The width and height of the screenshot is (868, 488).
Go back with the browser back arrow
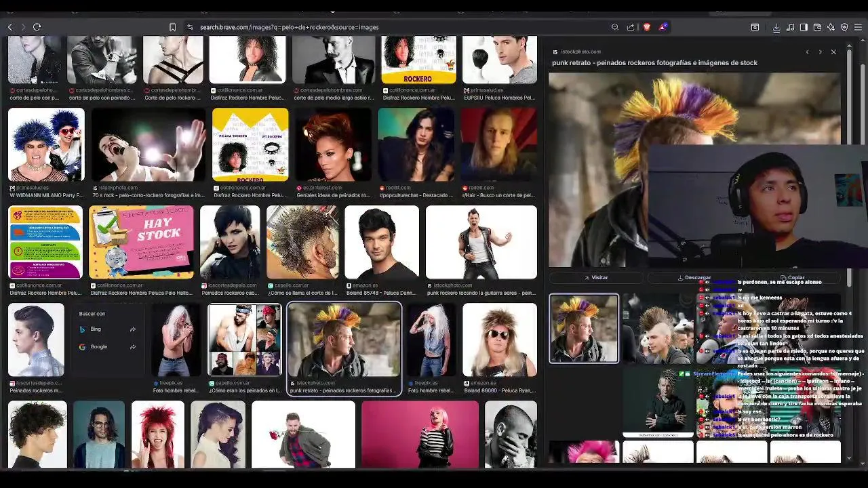(x=10, y=27)
